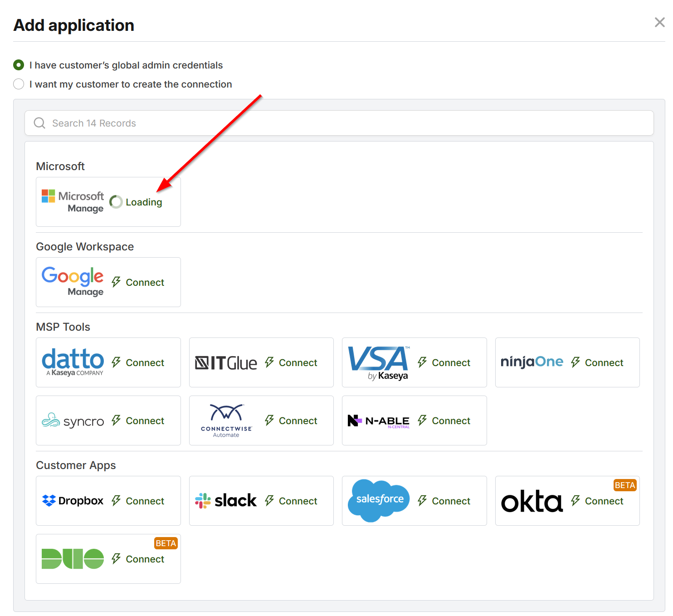The width and height of the screenshot is (673, 616).
Task: Click the Slack hash icon
Action: [204, 500]
